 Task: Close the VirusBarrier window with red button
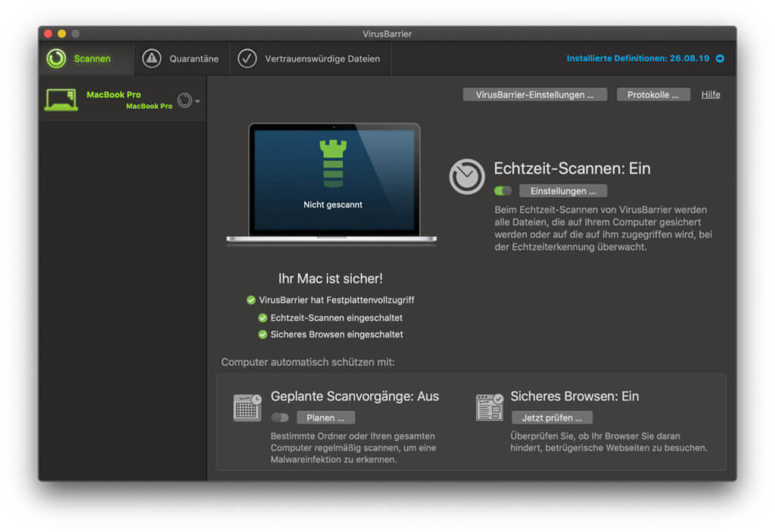point(48,33)
